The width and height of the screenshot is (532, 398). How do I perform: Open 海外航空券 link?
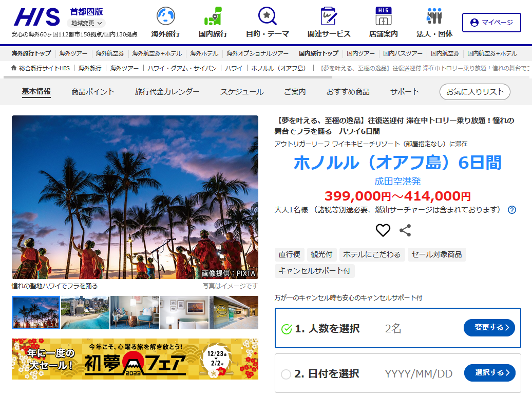(x=109, y=53)
